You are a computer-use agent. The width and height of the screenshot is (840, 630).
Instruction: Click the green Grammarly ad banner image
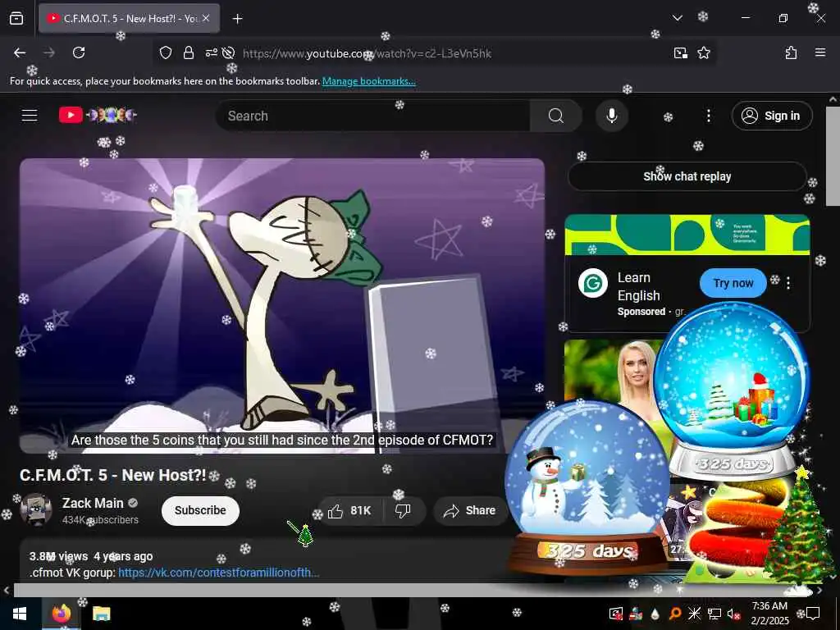pos(687,235)
